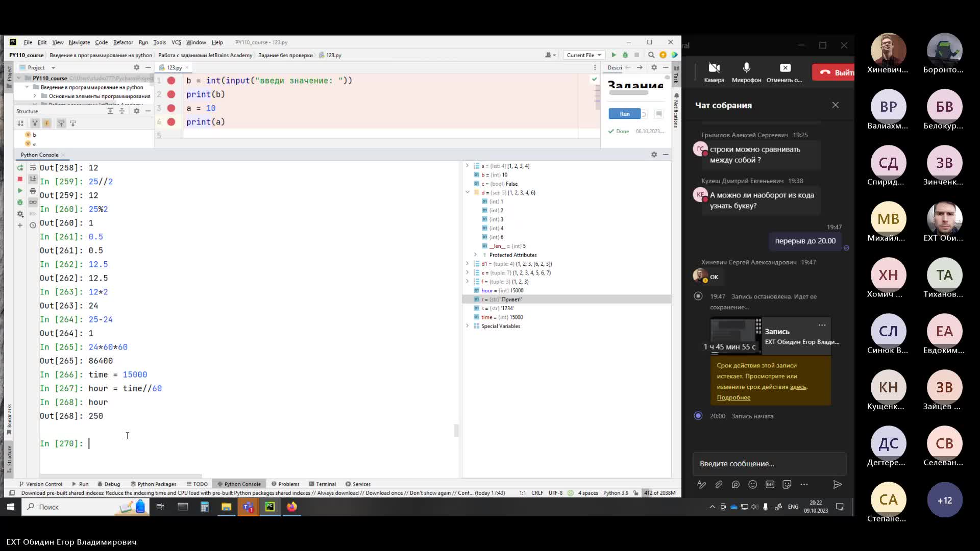Open Project panel gear options
980x551 pixels.
(x=136, y=67)
